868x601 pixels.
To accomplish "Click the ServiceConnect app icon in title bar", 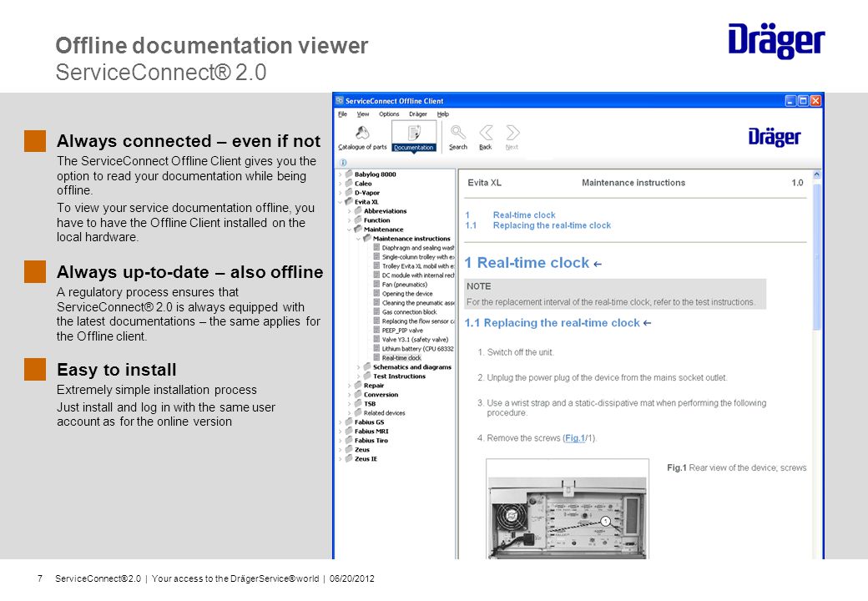I will tap(340, 101).
